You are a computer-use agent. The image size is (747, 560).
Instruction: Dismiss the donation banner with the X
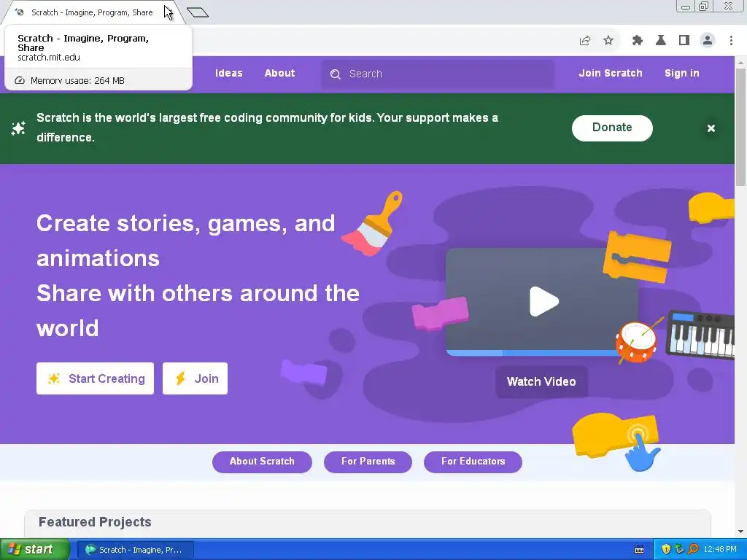[x=711, y=128]
